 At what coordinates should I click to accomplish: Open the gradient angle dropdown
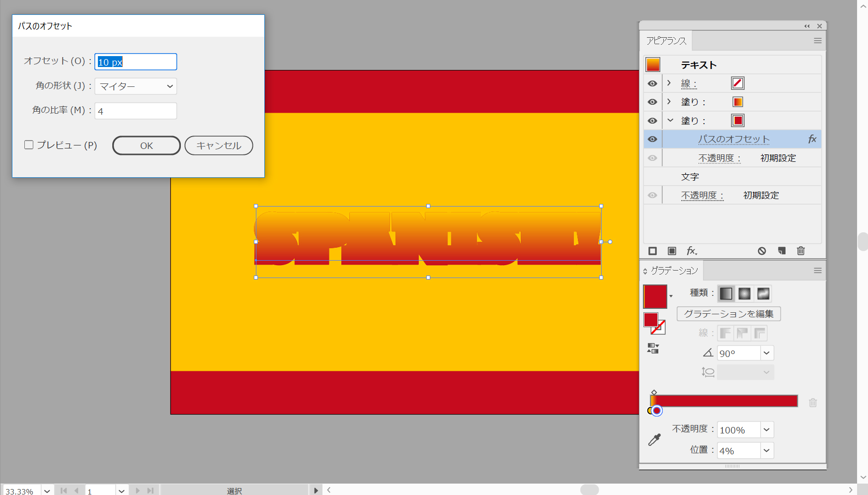pyautogui.click(x=767, y=353)
